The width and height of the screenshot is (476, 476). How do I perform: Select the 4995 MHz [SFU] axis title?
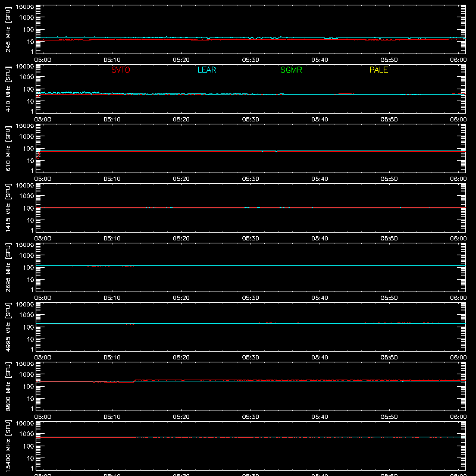[x=8, y=327]
